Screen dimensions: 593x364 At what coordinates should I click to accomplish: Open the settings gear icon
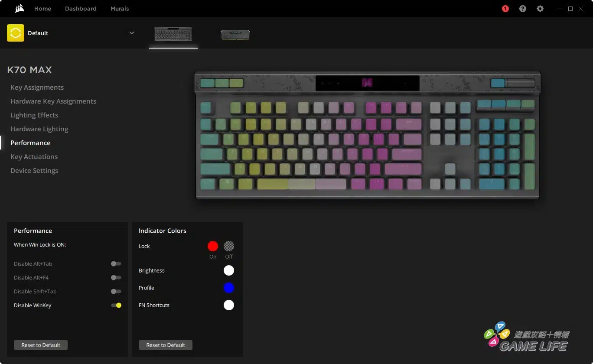pyautogui.click(x=540, y=9)
